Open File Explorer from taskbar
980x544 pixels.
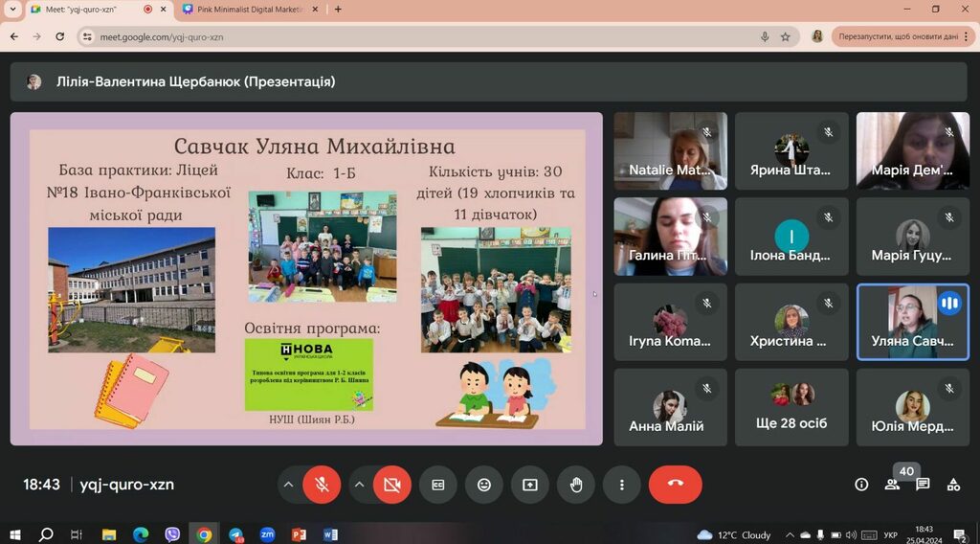pos(109,534)
